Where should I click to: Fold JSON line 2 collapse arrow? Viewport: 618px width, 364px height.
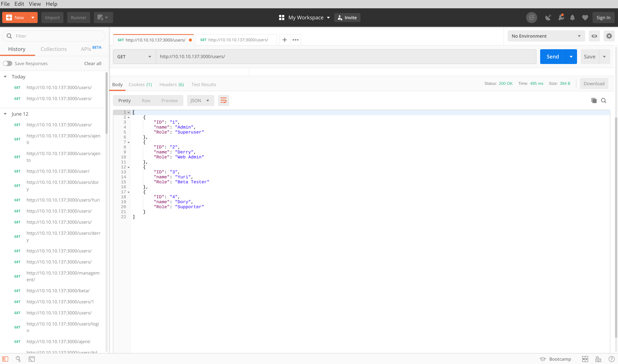pyautogui.click(x=129, y=117)
